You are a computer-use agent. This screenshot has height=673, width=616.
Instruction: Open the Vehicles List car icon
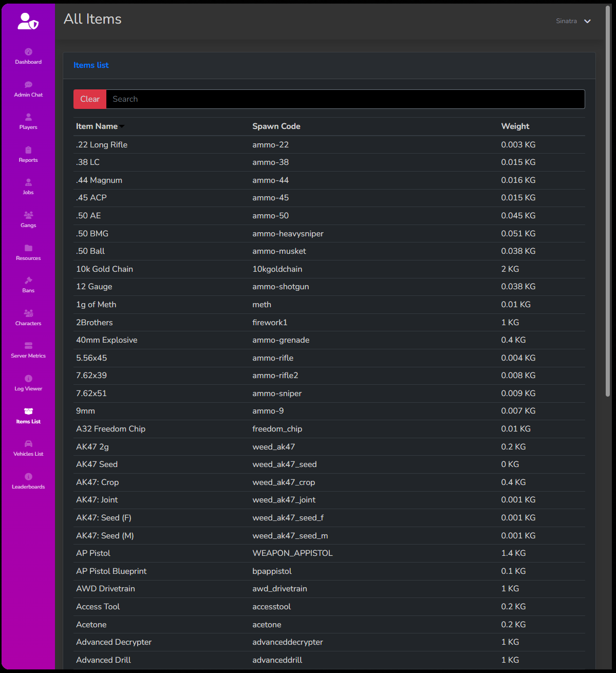tap(28, 444)
